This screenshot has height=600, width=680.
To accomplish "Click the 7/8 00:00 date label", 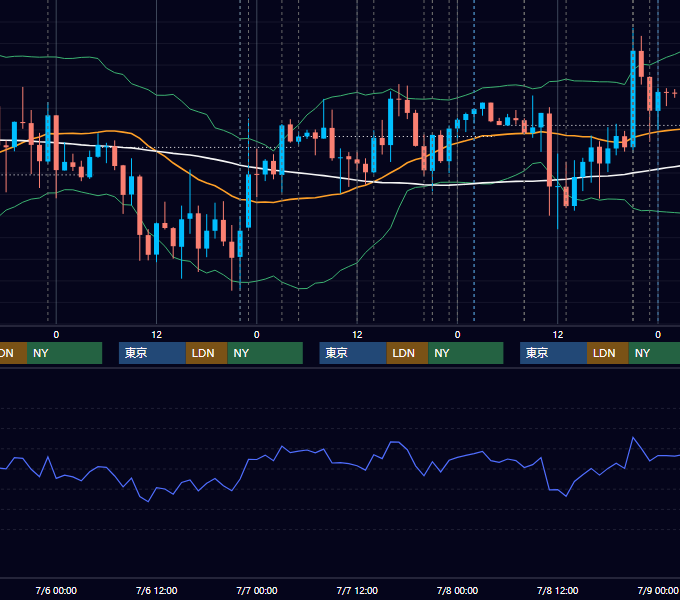I will click(457, 590).
